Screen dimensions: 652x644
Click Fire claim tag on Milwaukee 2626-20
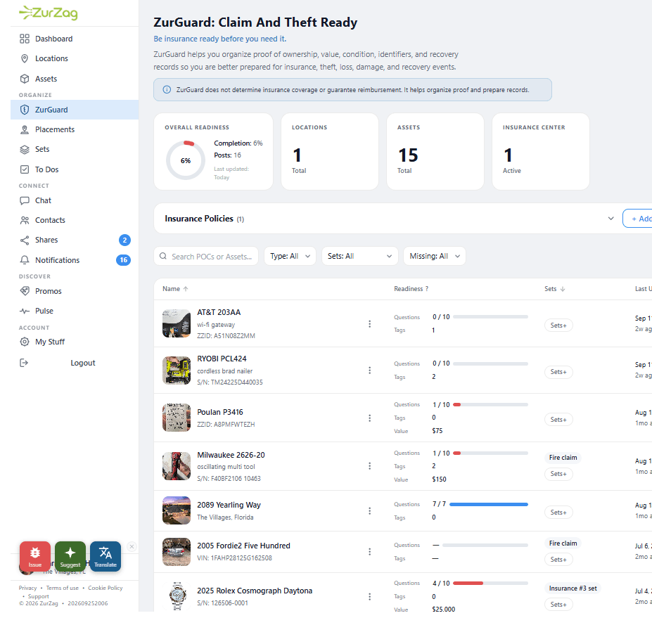563,458
